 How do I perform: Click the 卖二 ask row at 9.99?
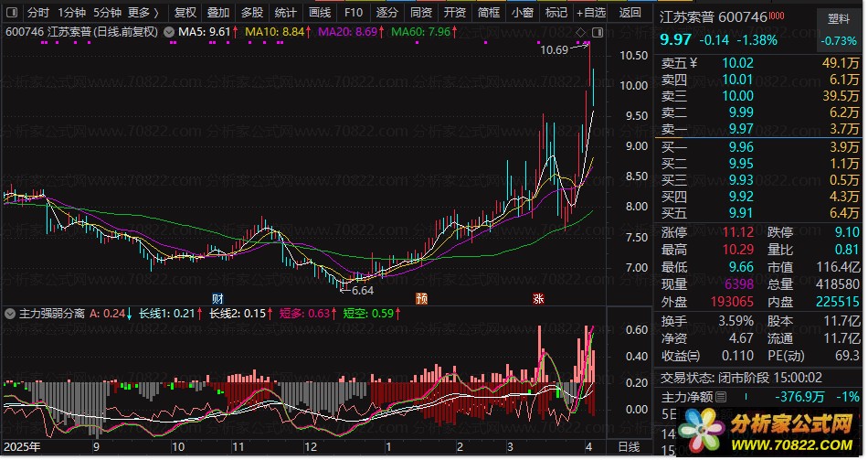click(759, 112)
